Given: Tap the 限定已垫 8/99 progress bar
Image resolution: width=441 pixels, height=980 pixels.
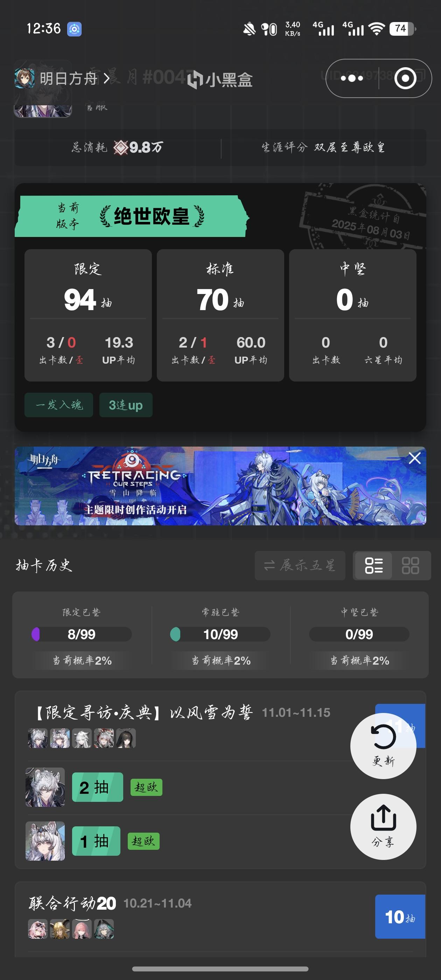Looking at the screenshot, I should point(82,634).
